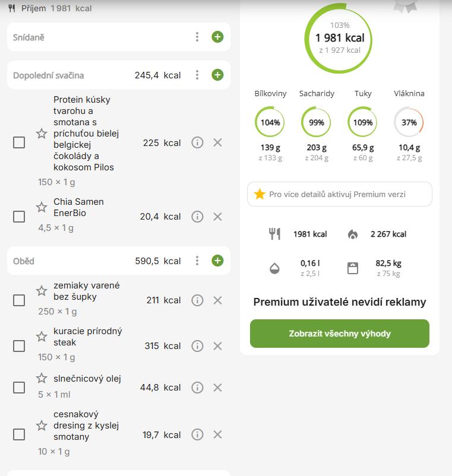452x476 pixels.
Task: Delete Protein kúsky tvarohu entry
Action: [x=217, y=142]
